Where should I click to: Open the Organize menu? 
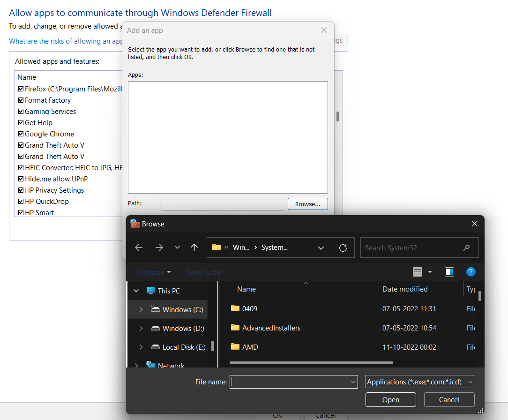coord(153,272)
